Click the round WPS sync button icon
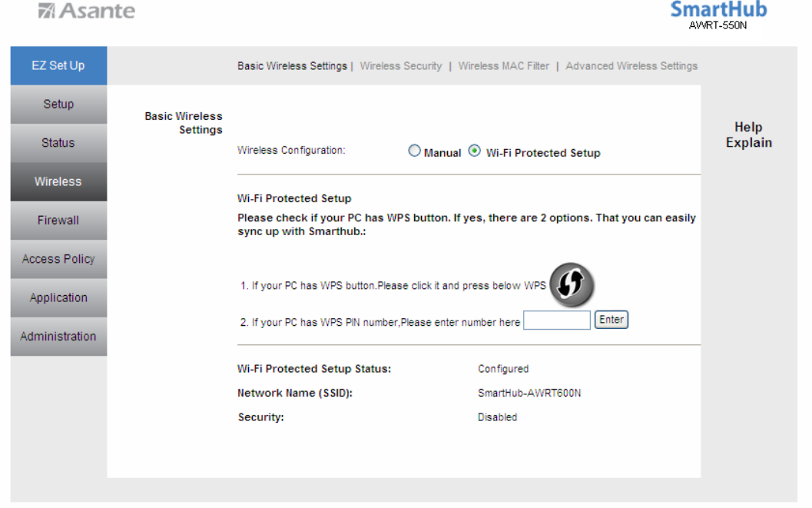Image resolution: width=812 pixels, height=508 pixels. pyautogui.click(x=572, y=284)
